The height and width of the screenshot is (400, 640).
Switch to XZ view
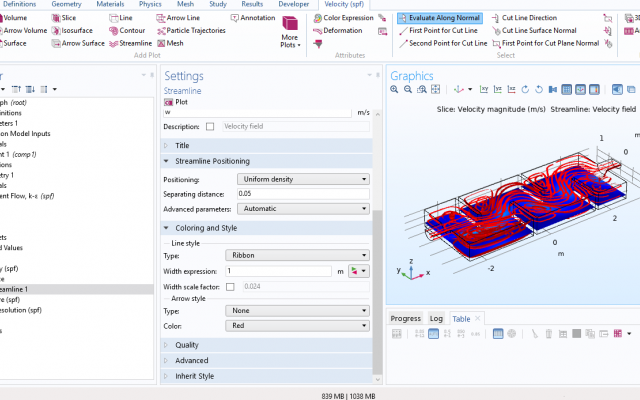tap(511, 89)
